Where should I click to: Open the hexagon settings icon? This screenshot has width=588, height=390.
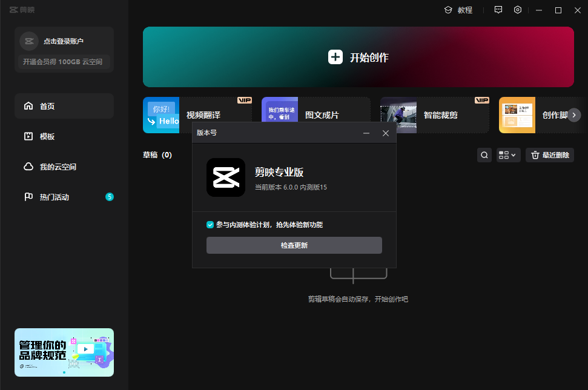[518, 10]
